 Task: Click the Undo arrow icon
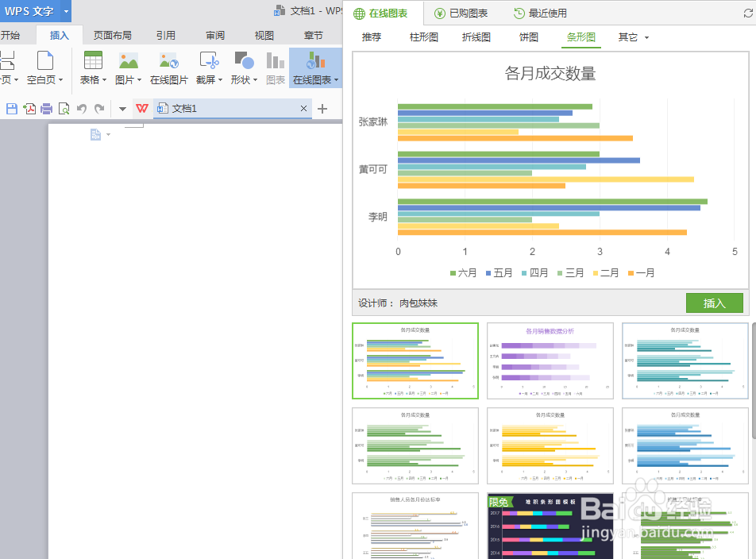[82, 109]
